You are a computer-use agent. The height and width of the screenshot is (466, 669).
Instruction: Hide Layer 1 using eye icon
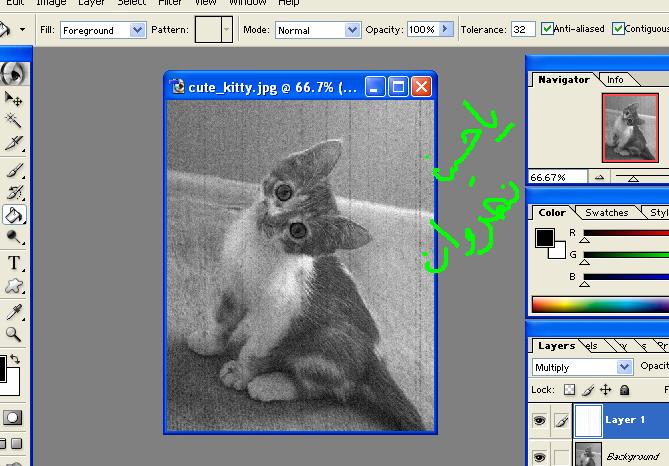(x=539, y=421)
